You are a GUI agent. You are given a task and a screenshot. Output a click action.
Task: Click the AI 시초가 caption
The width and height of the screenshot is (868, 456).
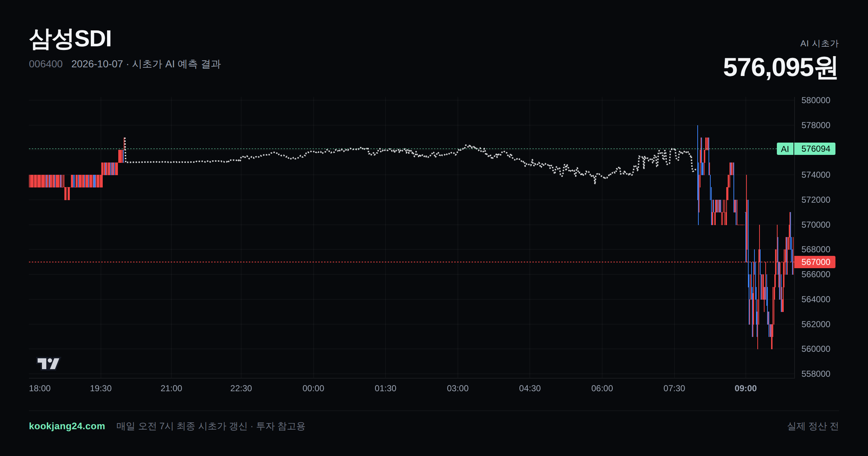pos(819,43)
